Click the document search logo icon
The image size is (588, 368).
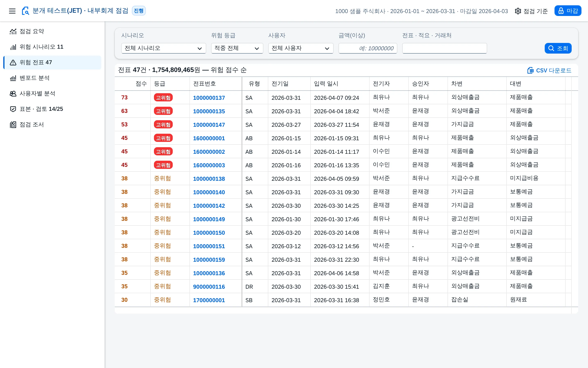[25, 11]
